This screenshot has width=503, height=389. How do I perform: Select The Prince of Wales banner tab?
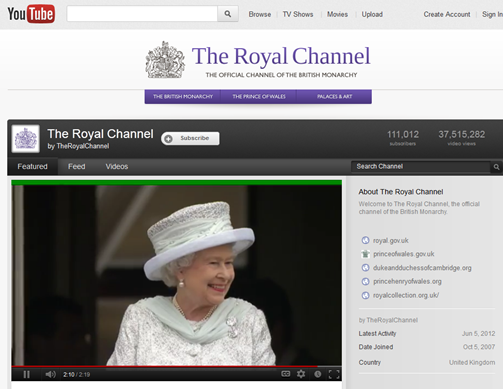tap(259, 97)
